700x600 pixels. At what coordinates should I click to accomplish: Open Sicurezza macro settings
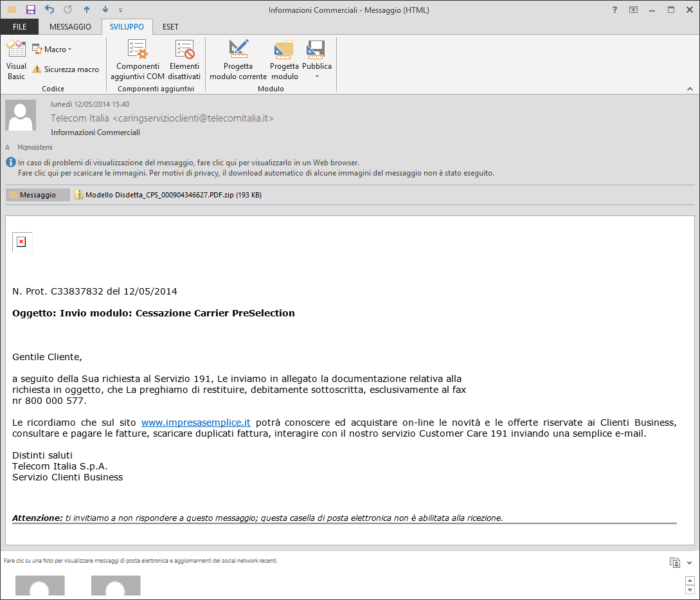click(x=66, y=69)
